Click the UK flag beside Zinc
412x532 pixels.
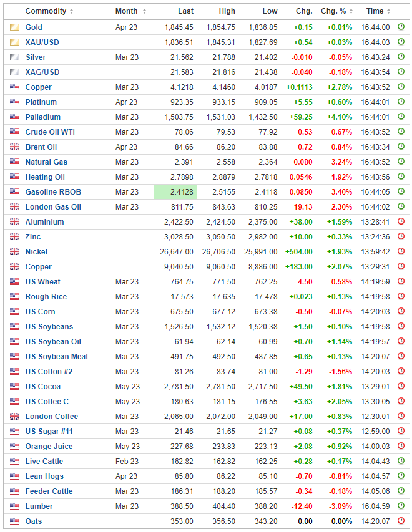coord(14,236)
